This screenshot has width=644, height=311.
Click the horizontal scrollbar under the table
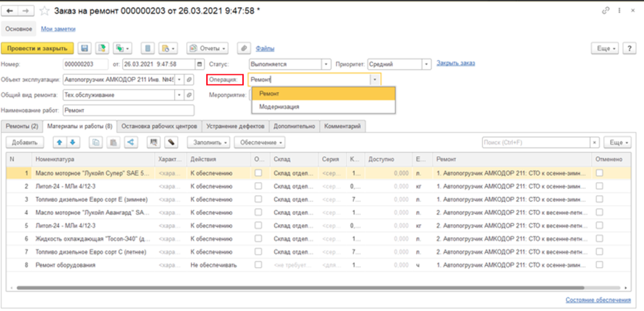tap(300, 288)
